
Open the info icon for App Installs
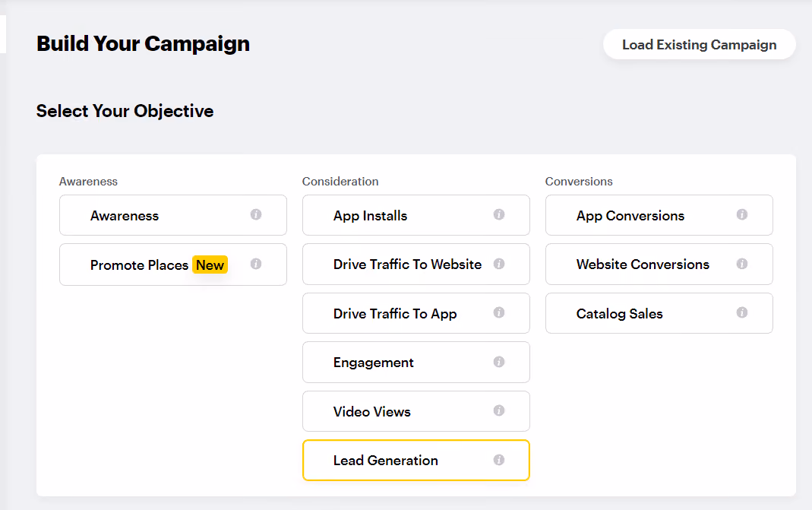499,214
